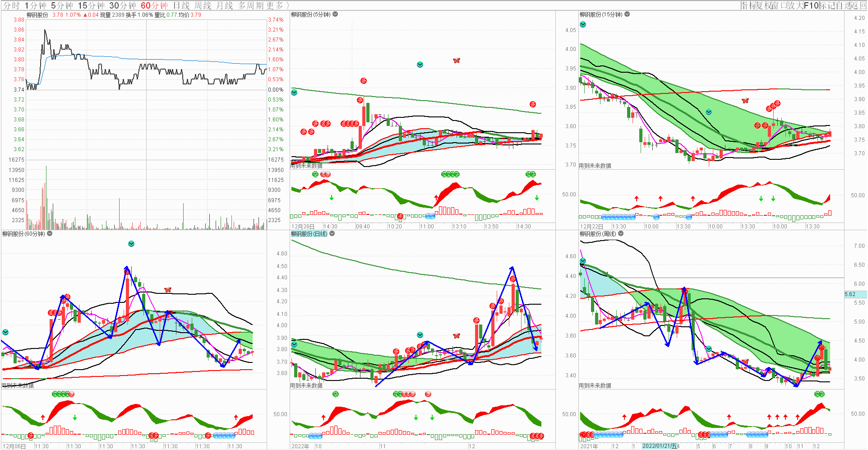Open dropdown beside 柳钢股份(日线) title

click(332, 234)
